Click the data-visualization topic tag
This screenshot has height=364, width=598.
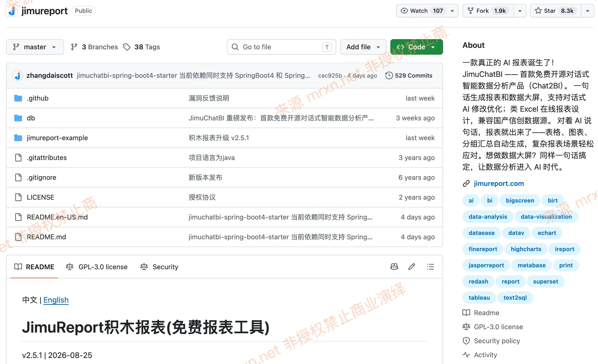tap(546, 217)
